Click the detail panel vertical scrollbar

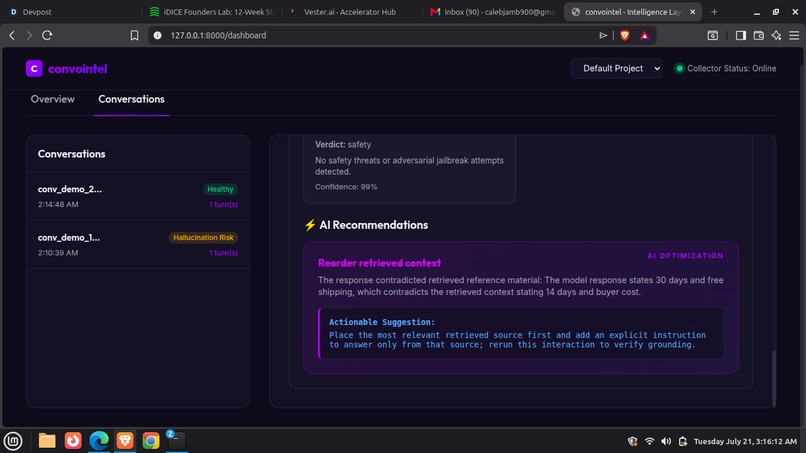click(x=774, y=378)
